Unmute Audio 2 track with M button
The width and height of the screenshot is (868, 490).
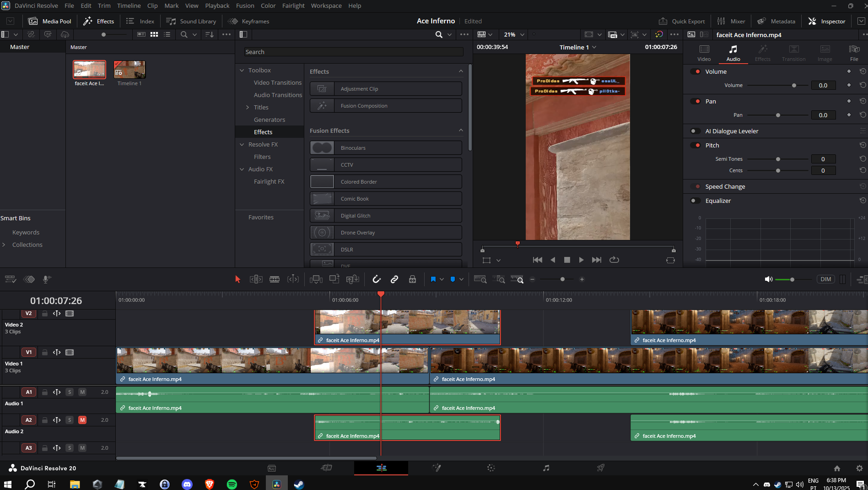click(x=82, y=420)
